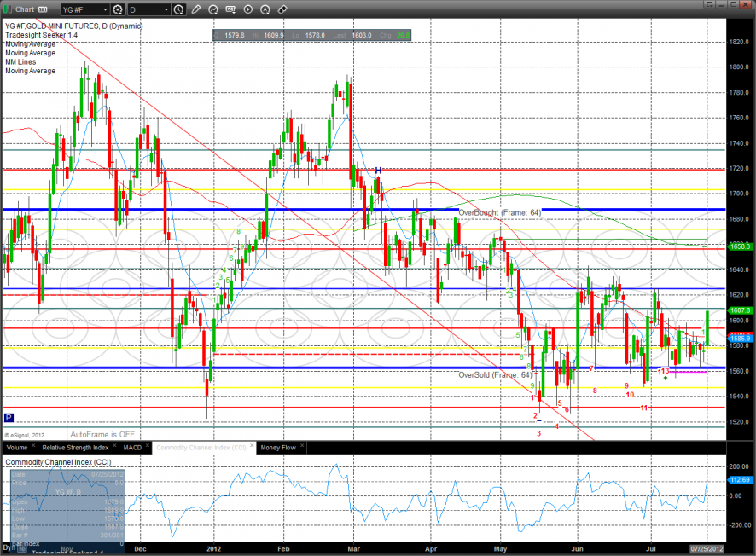Image resolution: width=756 pixels, height=556 pixels.
Task: Click the clock time template icon
Action: pyautogui.click(x=177, y=10)
